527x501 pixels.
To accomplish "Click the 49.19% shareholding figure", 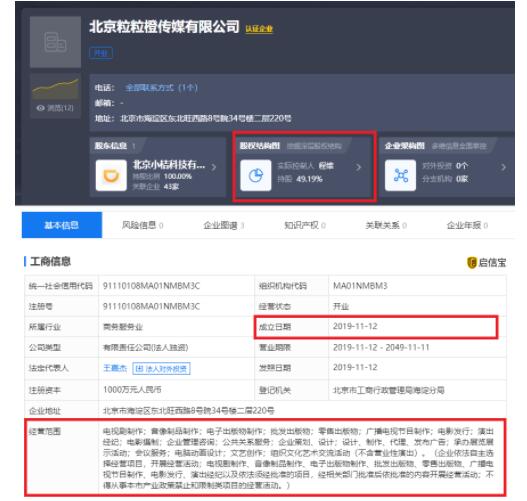I will pyautogui.click(x=309, y=179).
